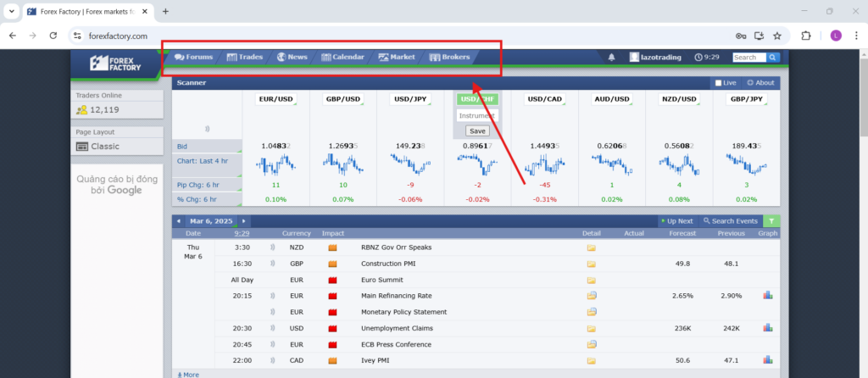Open the notifications bell
The height and width of the screenshot is (378, 868).
(x=612, y=57)
